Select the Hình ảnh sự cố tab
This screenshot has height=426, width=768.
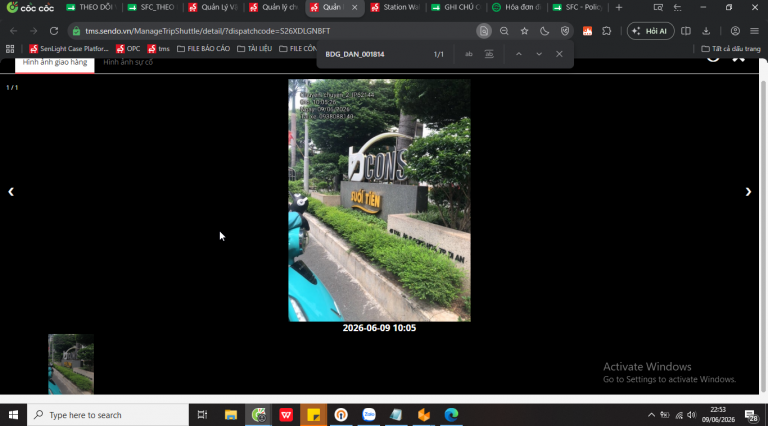pos(128,63)
